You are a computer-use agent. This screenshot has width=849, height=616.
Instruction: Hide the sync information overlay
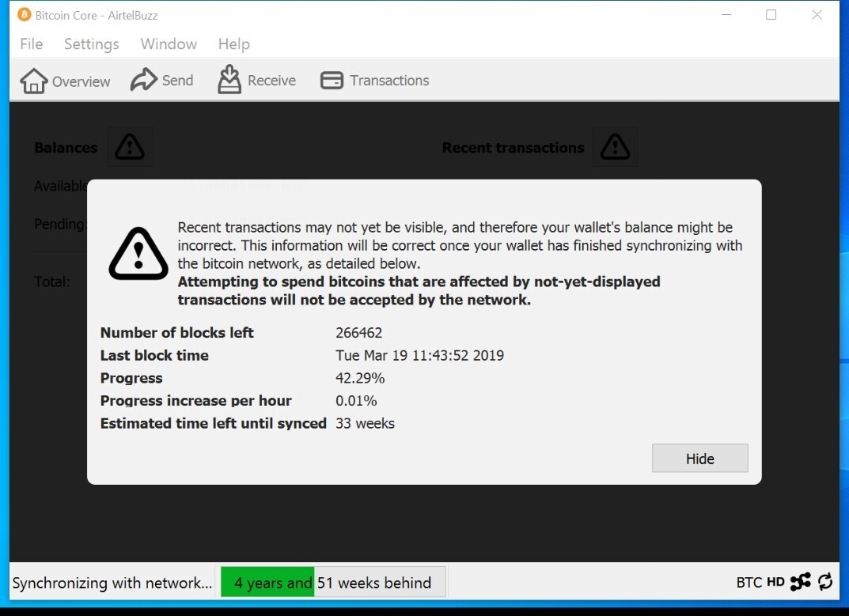pos(699,459)
